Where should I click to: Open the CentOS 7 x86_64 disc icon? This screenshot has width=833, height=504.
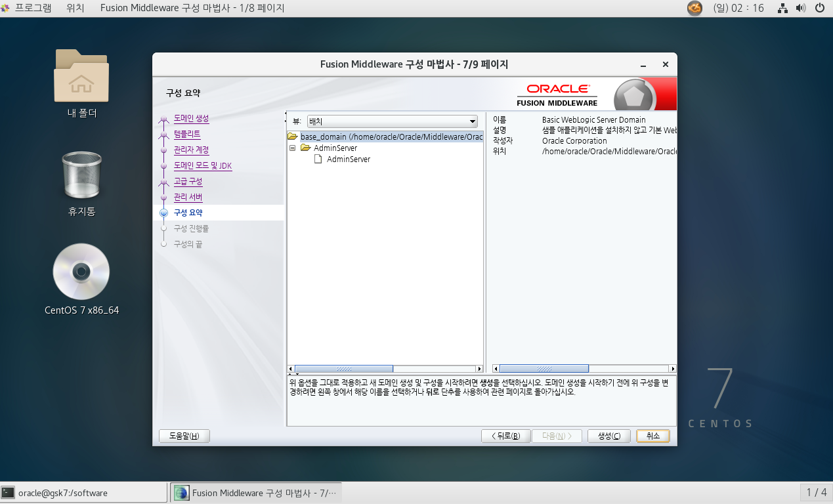coord(81,272)
